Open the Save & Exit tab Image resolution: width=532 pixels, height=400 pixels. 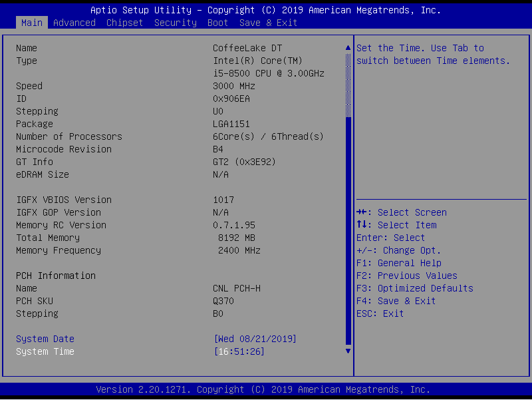(x=269, y=23)
